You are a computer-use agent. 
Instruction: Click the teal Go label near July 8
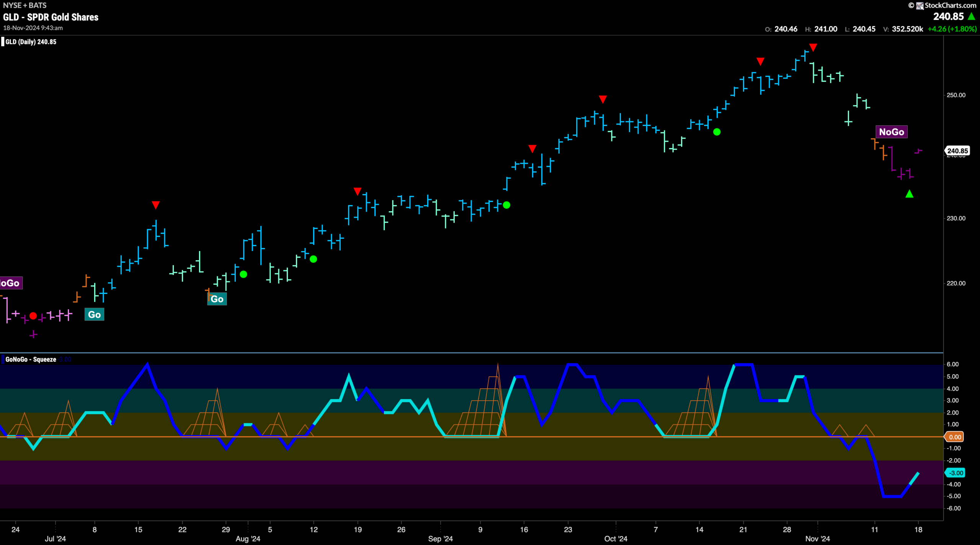coord(94,315)
